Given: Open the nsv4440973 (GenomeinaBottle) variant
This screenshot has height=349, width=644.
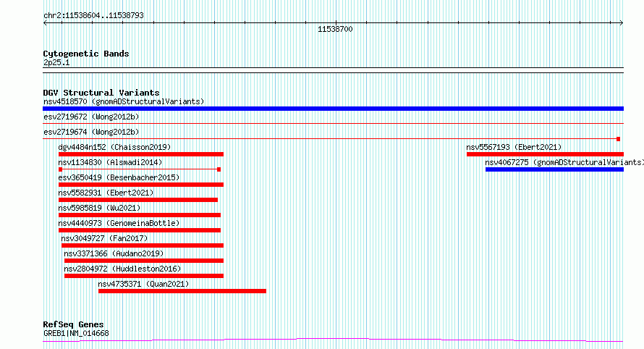Looking at the screenshot, I should (140, 230).
